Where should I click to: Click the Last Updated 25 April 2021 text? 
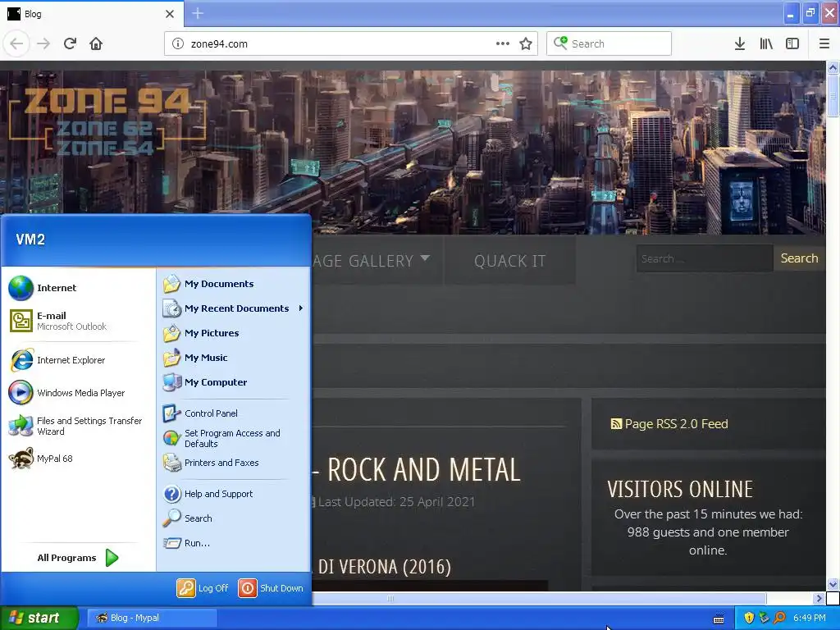[x=396, y=502]
